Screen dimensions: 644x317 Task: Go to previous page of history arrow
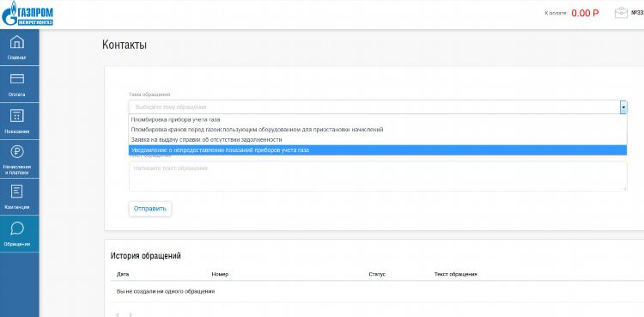click(118, 314)
